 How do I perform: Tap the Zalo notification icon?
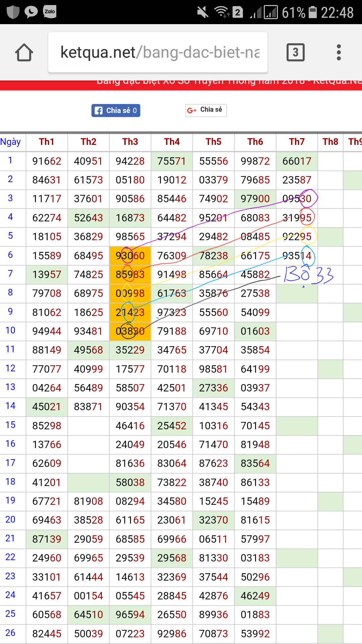pos(50,12)
